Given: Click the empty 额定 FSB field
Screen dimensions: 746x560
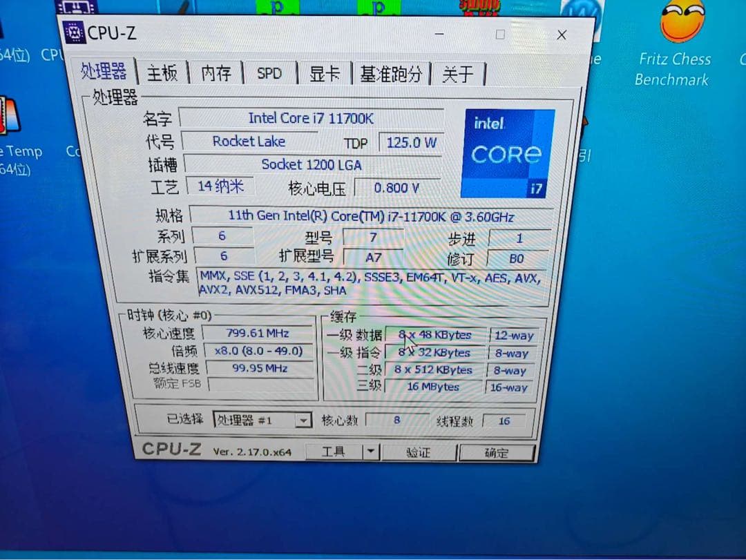Looking at the screenshot, I should pyautogui.click(x=260, y=385).
